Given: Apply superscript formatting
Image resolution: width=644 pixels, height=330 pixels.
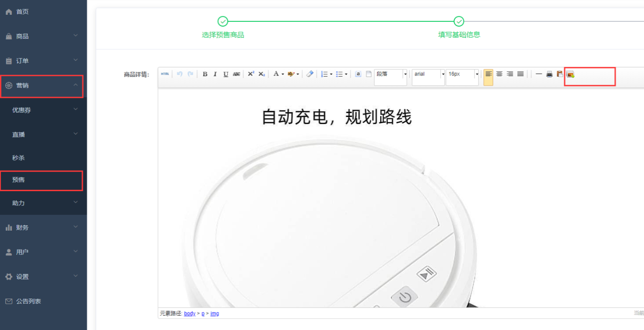Looking at the screenshot, I should [251, 74].
